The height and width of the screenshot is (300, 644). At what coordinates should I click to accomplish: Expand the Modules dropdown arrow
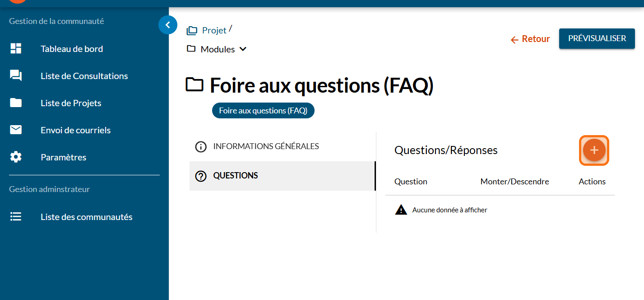[x=243, y=49]
